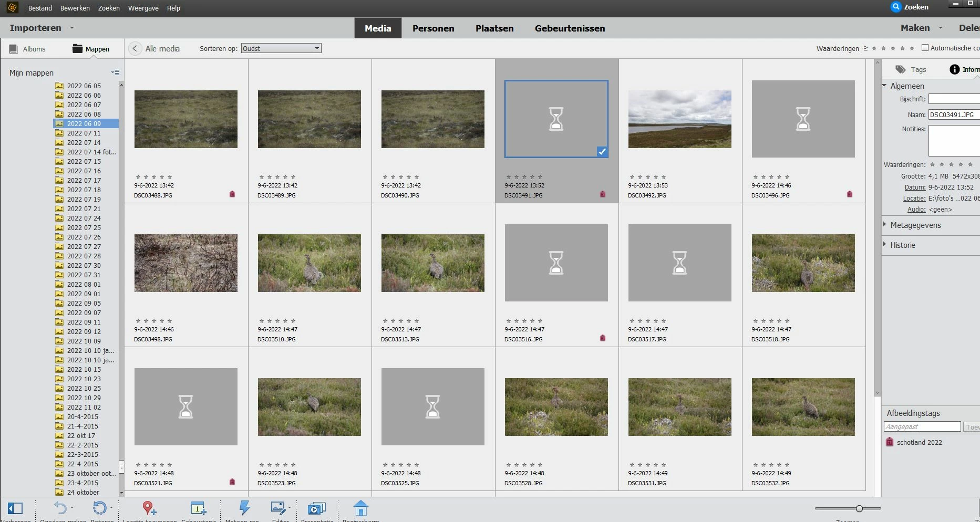Click the keyword tag icon on DSC03516.JPG
Image resolution: width=980 pixels, height=522 pixels.
coord(603,338)
